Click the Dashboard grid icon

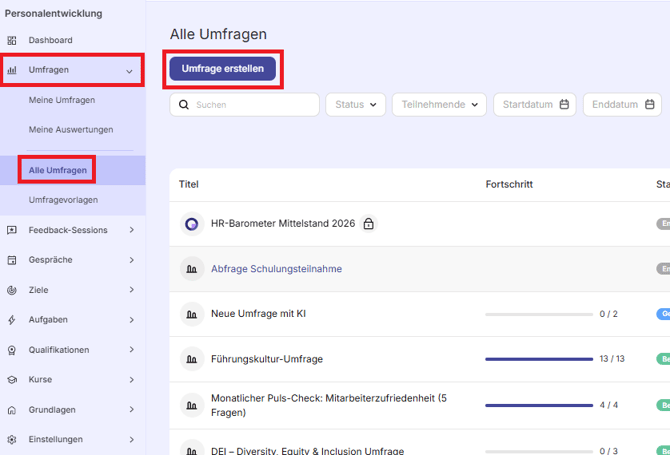click(x=12, y=41)
